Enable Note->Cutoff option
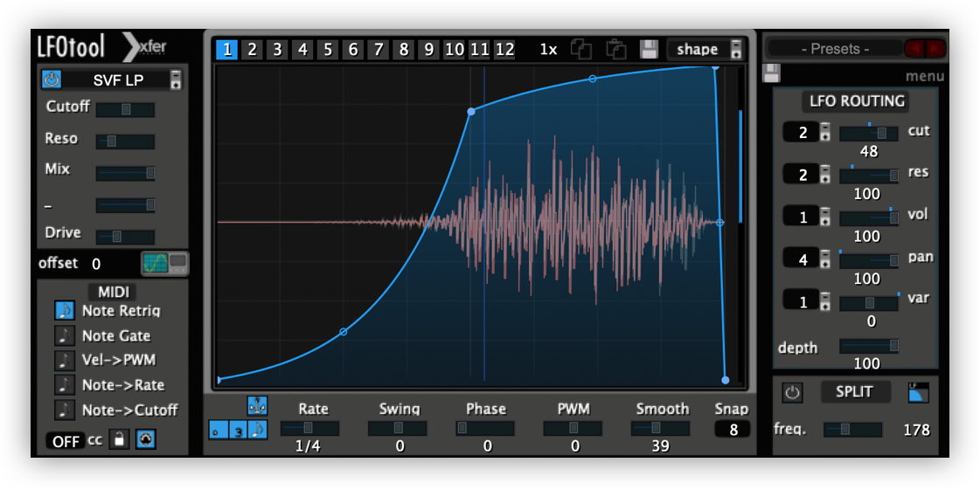980x490 pixels. [64, 411]
